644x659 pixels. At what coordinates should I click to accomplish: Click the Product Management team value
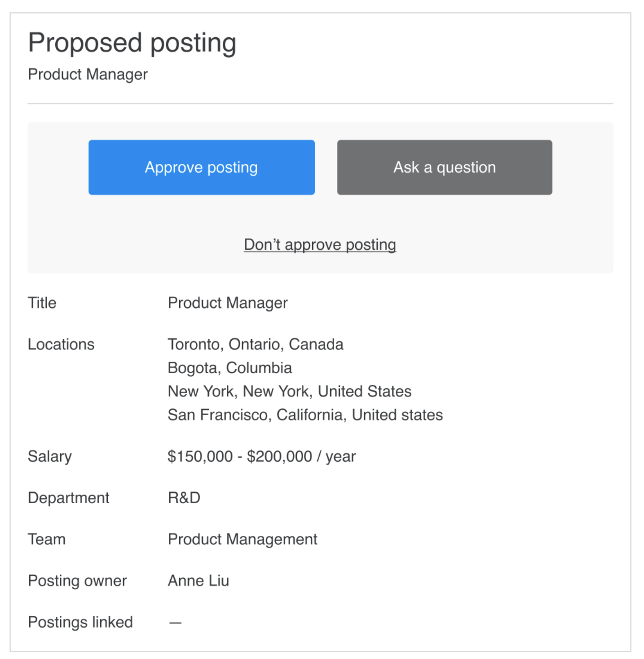(x=242, y=539)
